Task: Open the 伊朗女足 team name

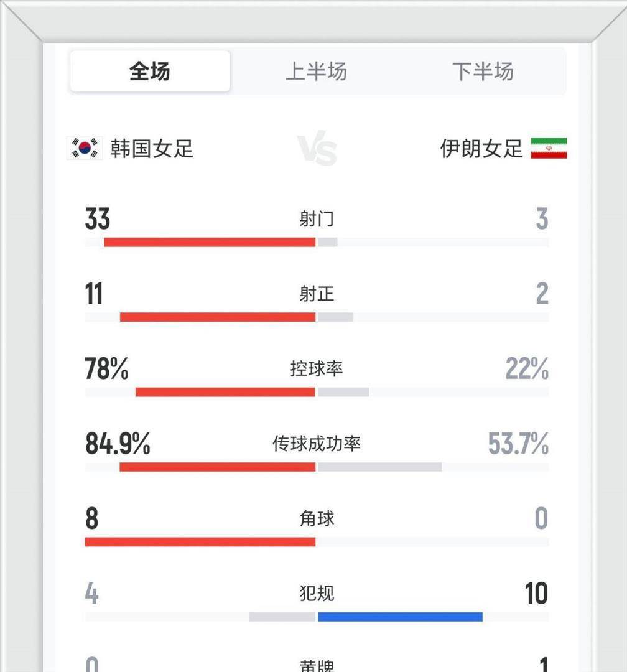Action: 481,149
